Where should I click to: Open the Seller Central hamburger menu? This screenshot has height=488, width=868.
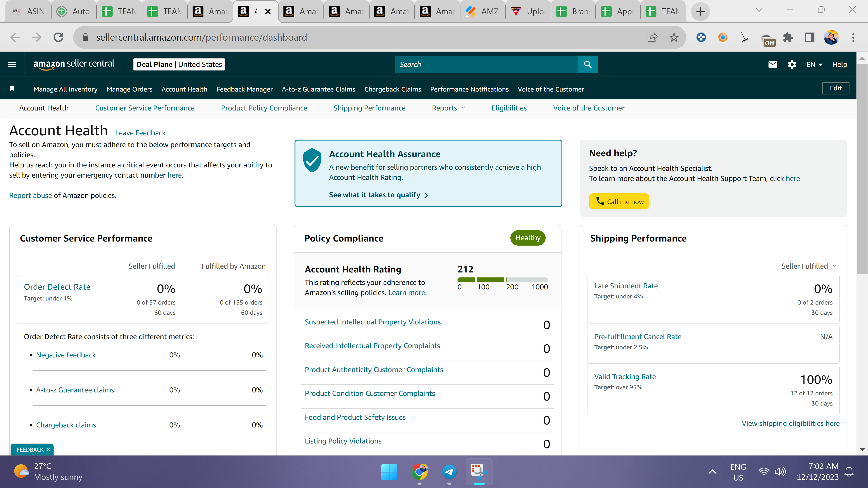point(12,64)
